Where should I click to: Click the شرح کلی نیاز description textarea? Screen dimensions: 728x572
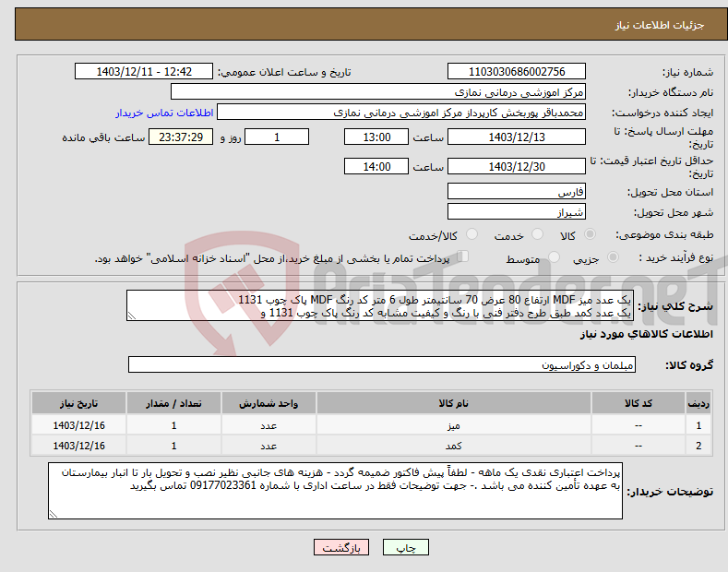[380, 305]
